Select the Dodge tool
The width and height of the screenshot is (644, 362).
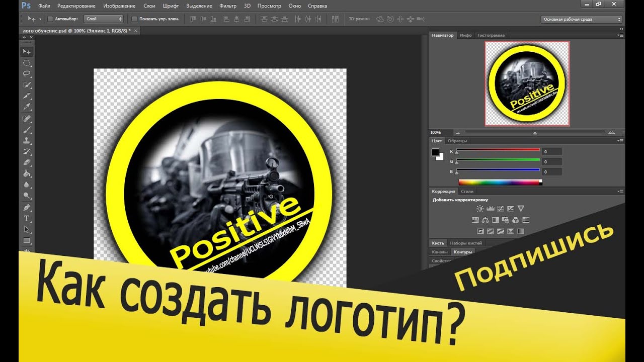[27, 196]
